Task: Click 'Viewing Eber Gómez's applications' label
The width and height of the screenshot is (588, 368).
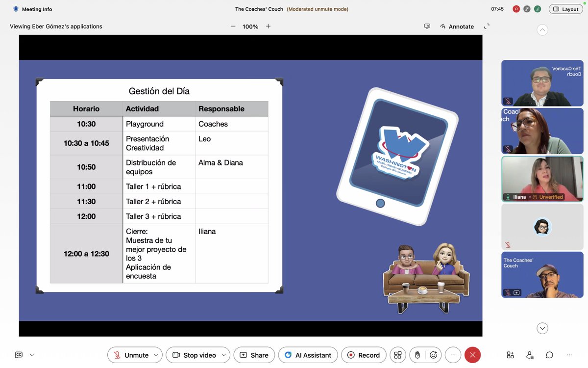Action: [56, 26]
